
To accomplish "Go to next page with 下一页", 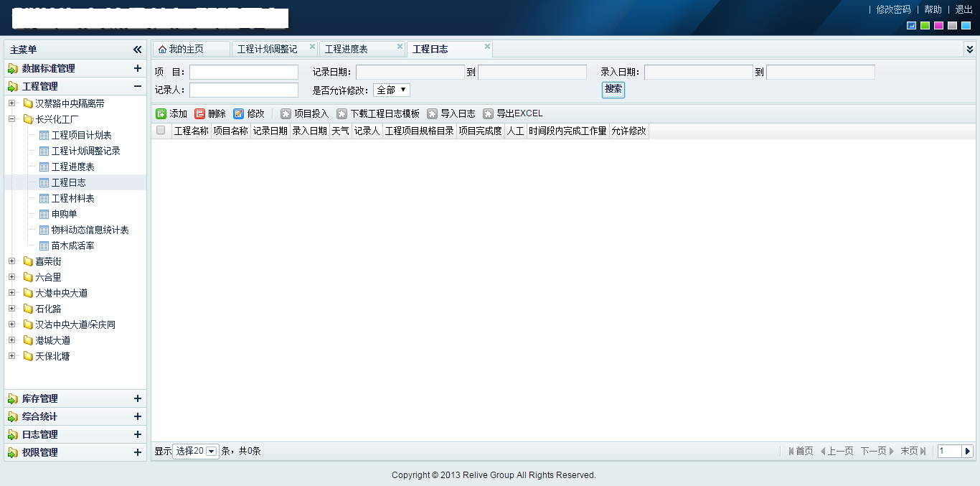I will [877, 451].
